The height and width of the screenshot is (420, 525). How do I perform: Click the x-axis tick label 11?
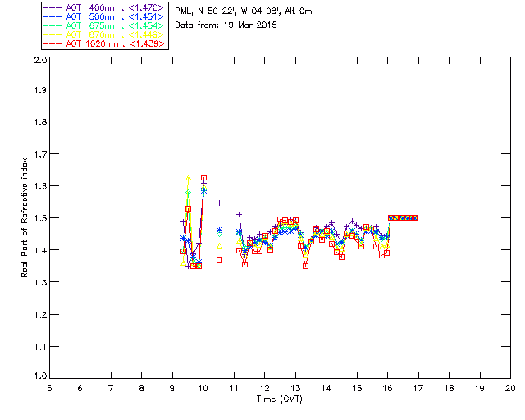(234, 388)
